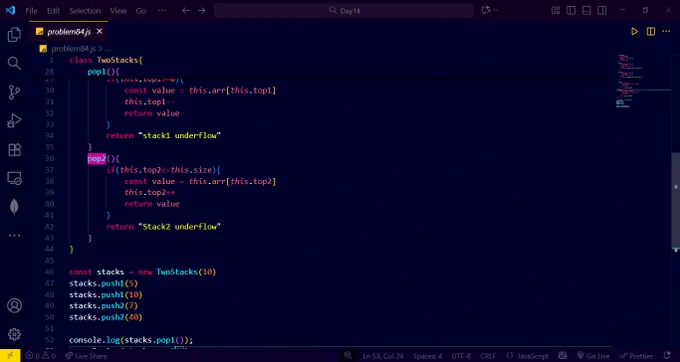Open the Extensions view
The width and height of the screenshot is (680, 362).
tap(14, 150)
